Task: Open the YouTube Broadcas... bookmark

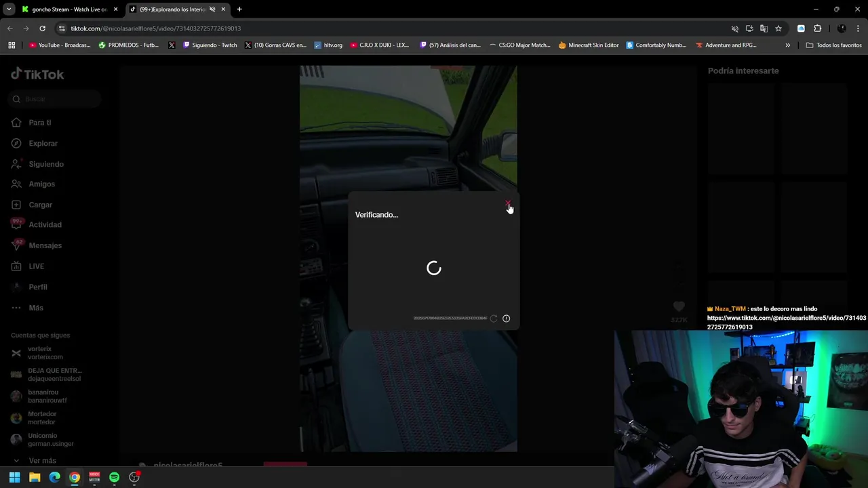Action: tap(60, 45)
